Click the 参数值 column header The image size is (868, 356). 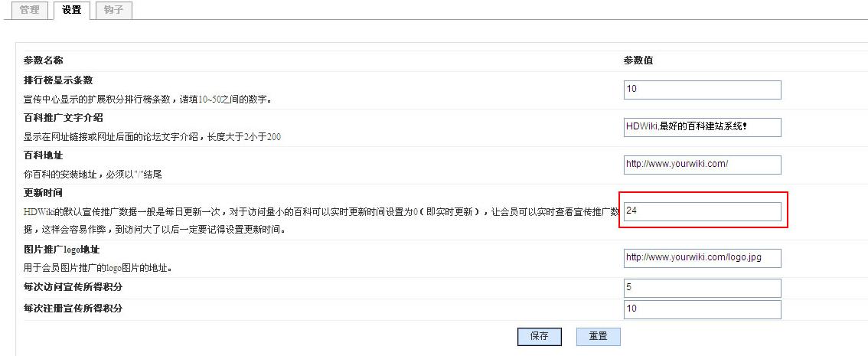click(638, 60)
